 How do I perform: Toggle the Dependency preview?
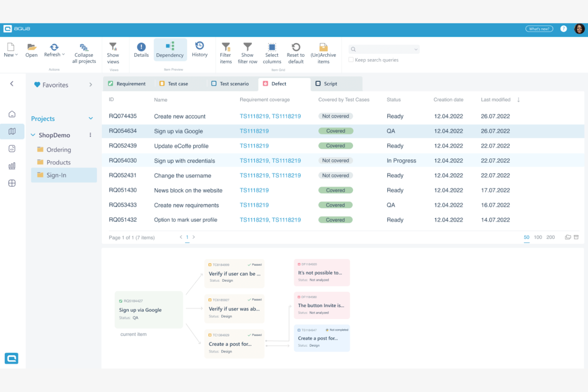click(x=170, y=50)
